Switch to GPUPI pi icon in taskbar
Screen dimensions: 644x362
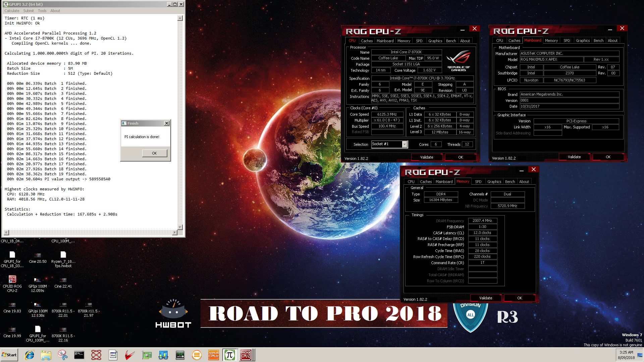pos(230,355)
